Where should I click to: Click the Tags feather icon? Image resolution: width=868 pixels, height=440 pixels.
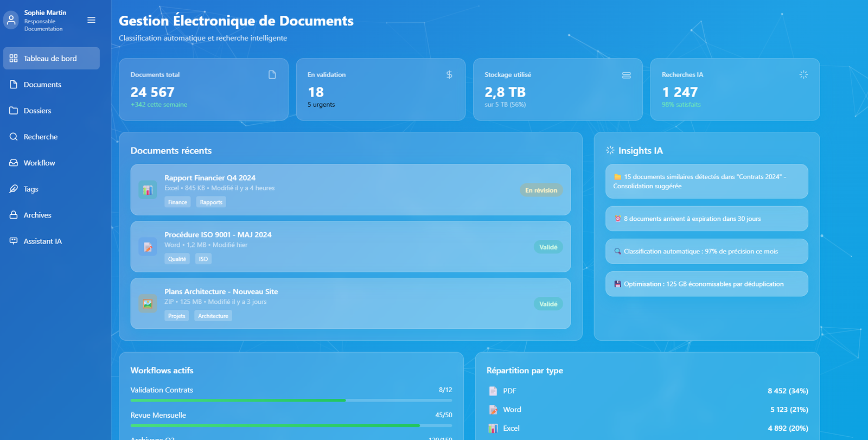(x=14, y=189)
